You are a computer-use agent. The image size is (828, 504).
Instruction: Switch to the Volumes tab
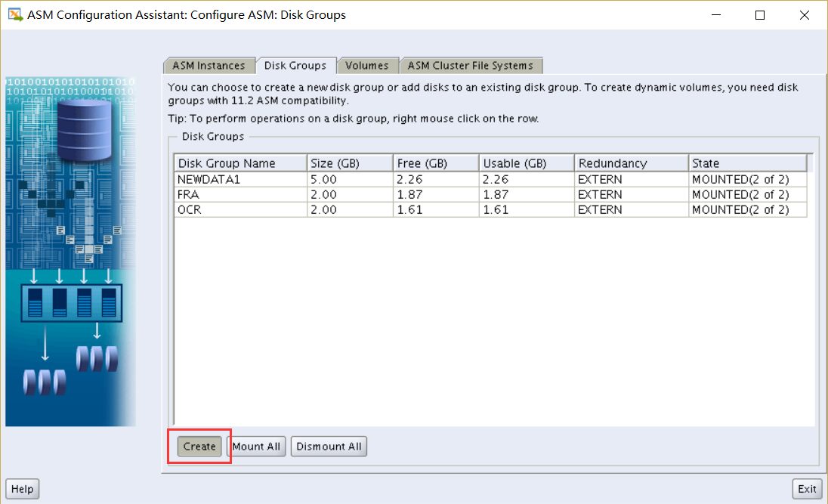pos(368,65)
